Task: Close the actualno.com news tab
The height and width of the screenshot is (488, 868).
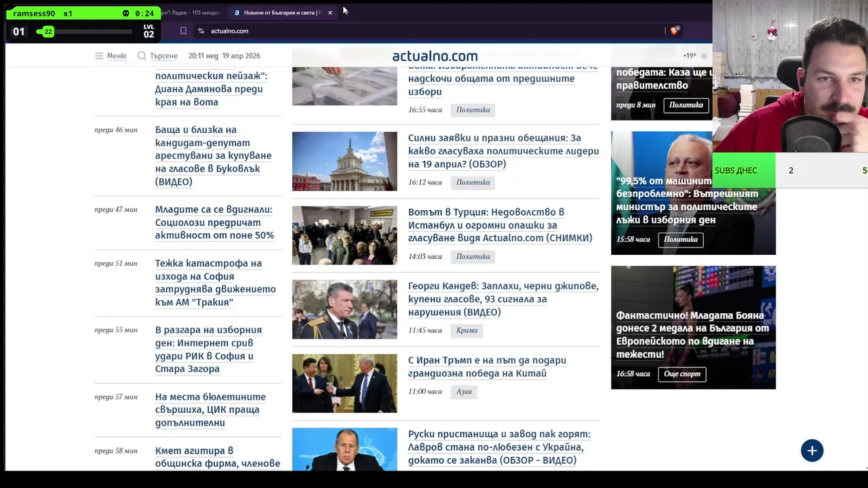Action: (330, 12)
